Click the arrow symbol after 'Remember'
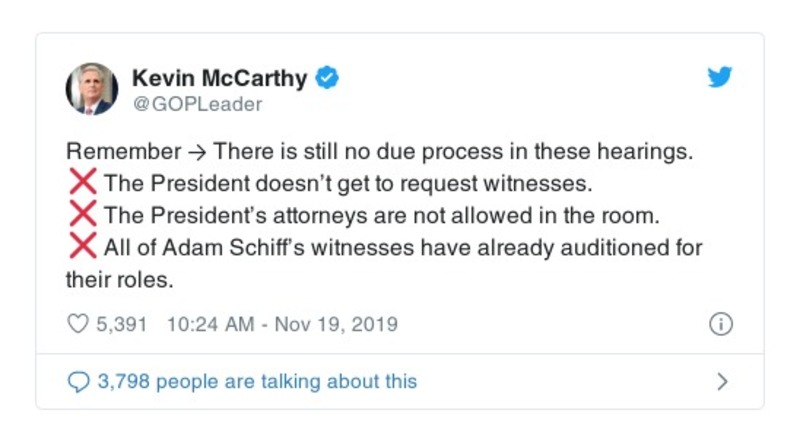800x445 pixels. pyautogui.click(x=197, y=152)
